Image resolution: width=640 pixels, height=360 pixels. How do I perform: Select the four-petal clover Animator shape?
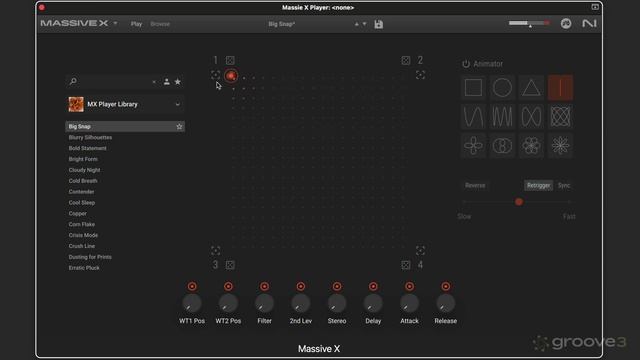(x=473, y=145)
